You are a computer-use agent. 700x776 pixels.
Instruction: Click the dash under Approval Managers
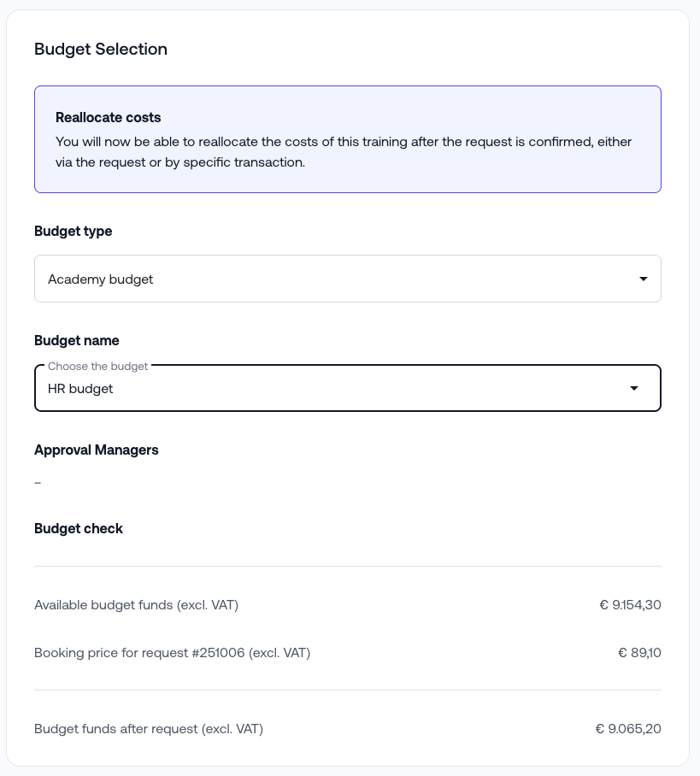pyautogui.click(x=38, y=483)
